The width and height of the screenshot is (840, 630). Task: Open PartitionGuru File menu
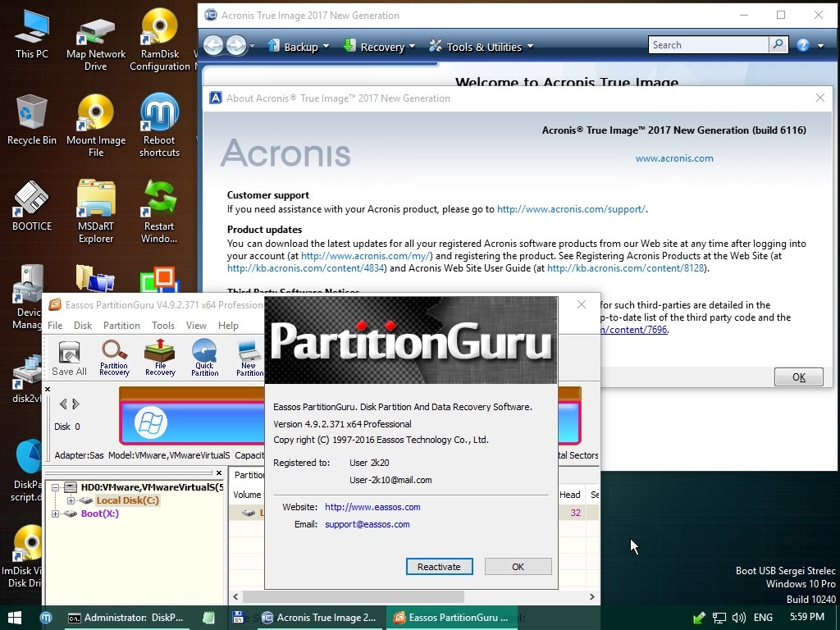(55, 325)
